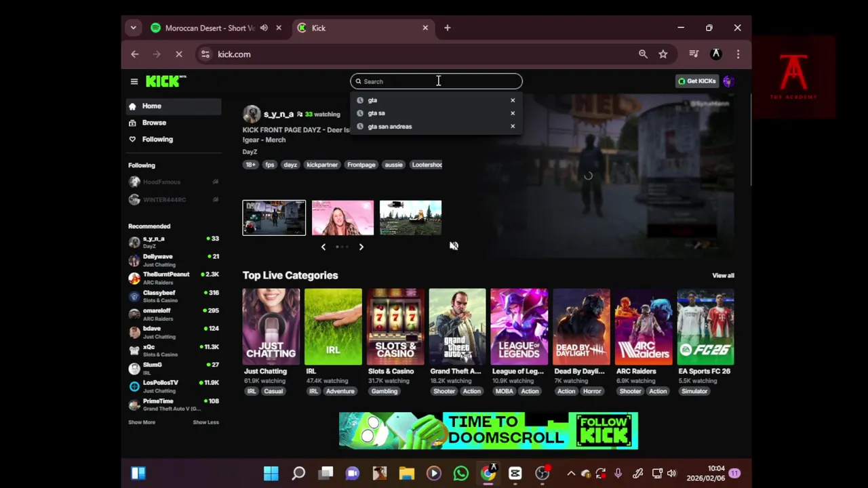The height and width of the screenshot is (488, 868).
Task: Select the pink-background stream thumbnail
Action: 342,218
